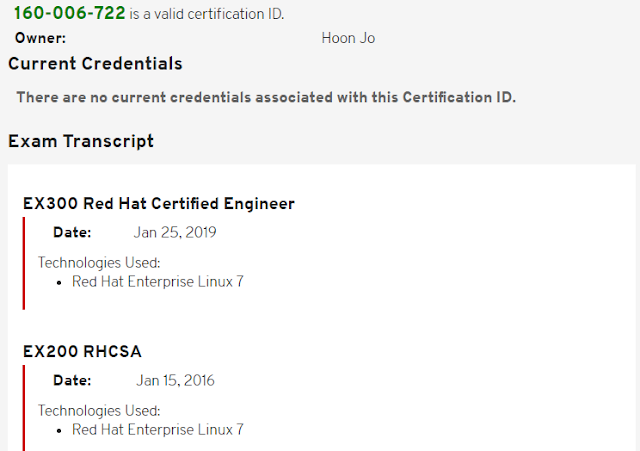Viewport: 640px width, 451px height.
Task: Click the Jan 15, 2016 date
Action: coord(175,380)
